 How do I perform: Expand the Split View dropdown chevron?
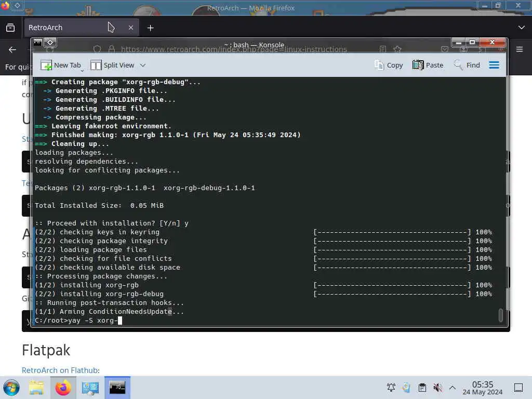tap(143, 65)
